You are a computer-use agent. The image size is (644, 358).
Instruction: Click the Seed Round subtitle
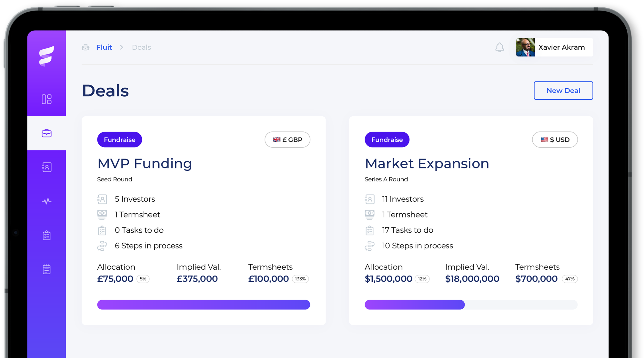tap(115, 179)
